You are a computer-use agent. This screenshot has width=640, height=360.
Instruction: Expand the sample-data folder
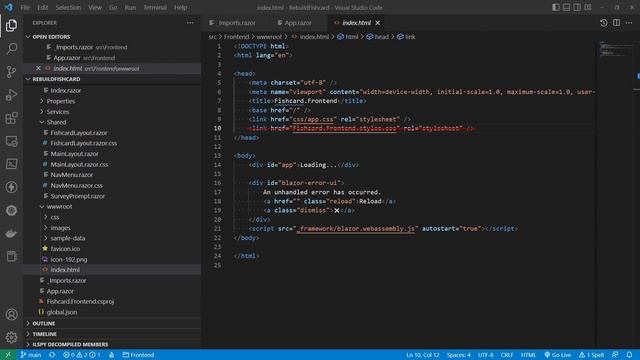68,238
